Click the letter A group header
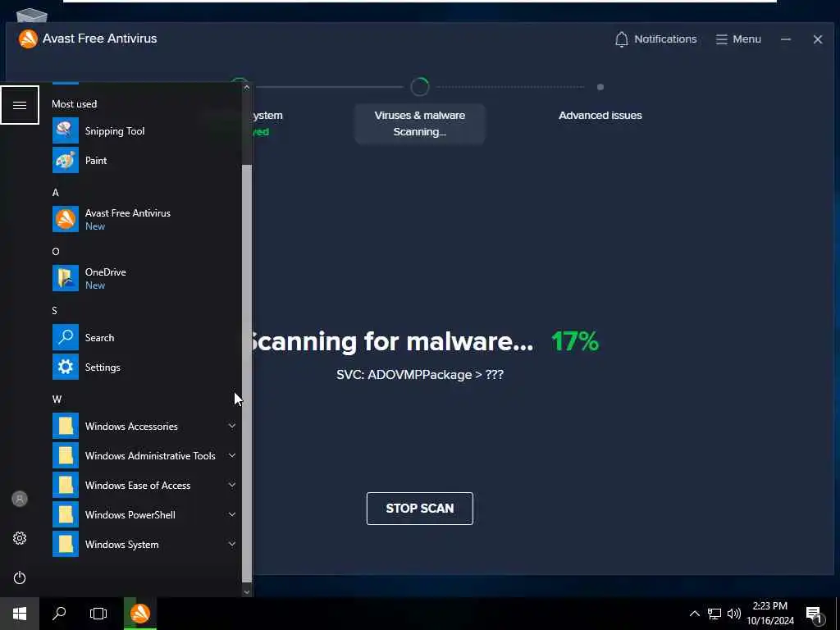The width and height of the screenshot is (840, 630). click(x=55, y=192)
